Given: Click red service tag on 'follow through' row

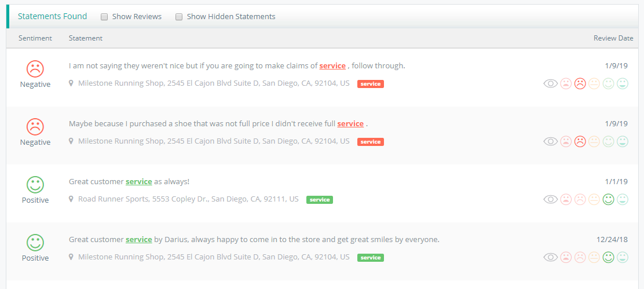Looking at the screenshot, I should [371, 84].
